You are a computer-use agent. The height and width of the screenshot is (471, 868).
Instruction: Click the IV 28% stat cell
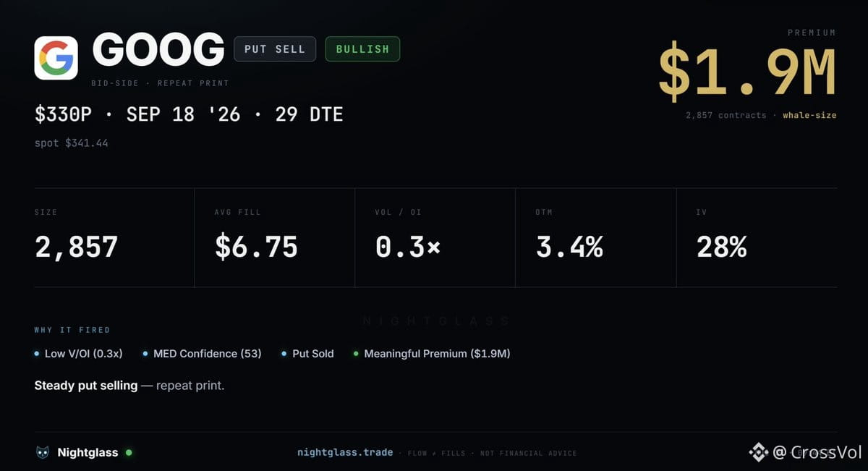click(757, 238)
